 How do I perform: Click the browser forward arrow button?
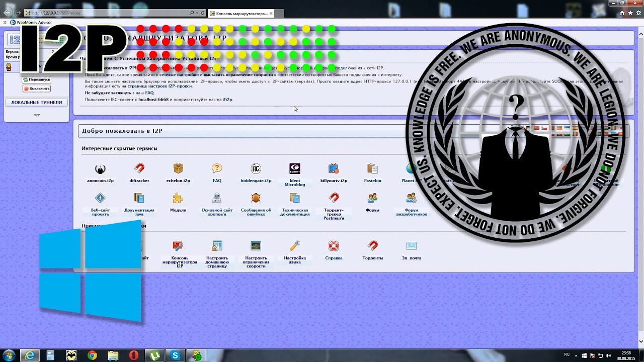(19, 13)
